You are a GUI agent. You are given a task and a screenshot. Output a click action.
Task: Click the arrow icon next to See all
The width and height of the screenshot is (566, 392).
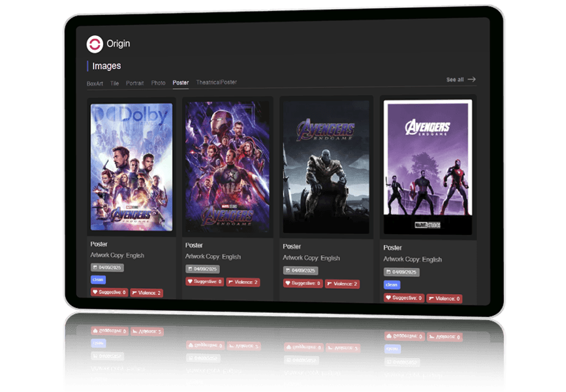click(x=471, y=80)
